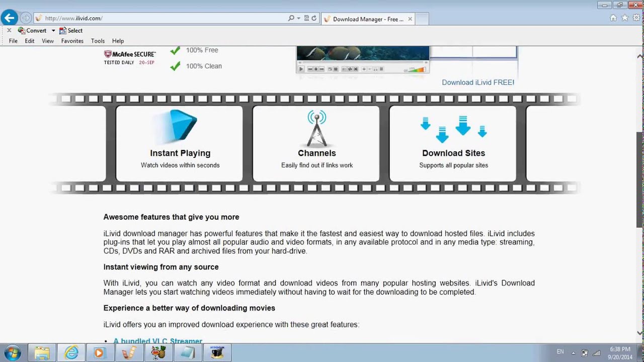Image resolution: width=644 pixels, height=362 pixels.
Task: Close the Convert toolbar with X
Action: coord(9,31)
